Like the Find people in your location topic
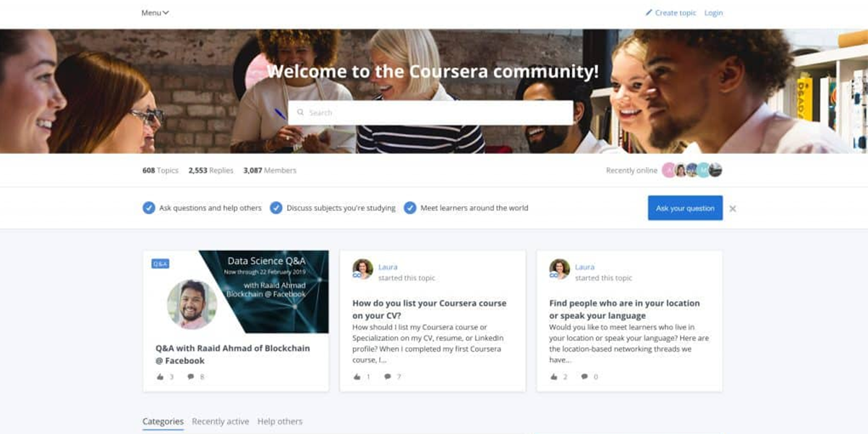The image size is (868, 434). click(x=553, y=377)
